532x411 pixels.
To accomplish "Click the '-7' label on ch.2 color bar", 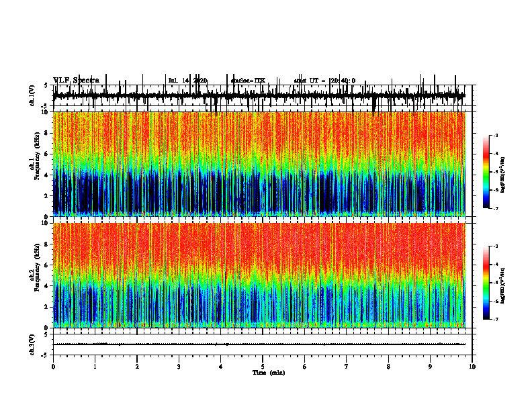I will [496, 320].
